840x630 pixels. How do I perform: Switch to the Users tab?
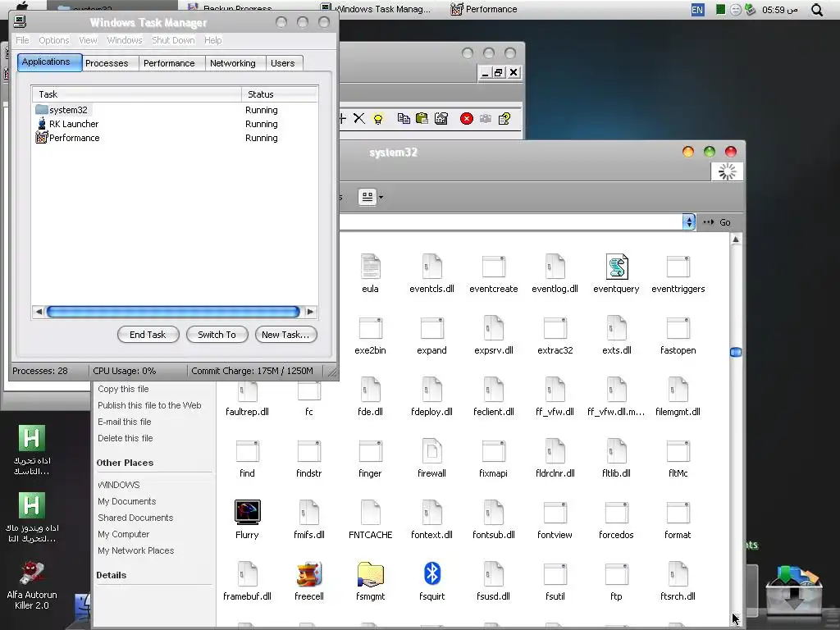(282, 63)
